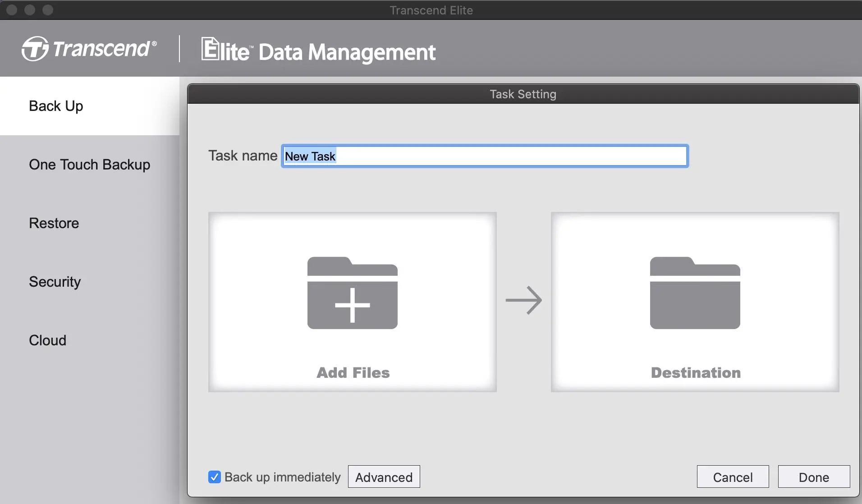Viewport: 862px width, 504px height.
Task: Go to the Security section
Action: pos(55,282)
